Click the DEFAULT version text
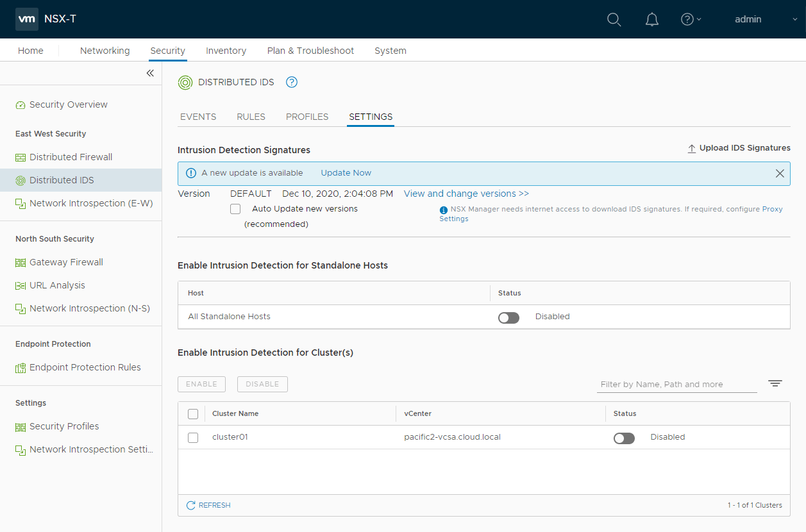Image resolution: width=806 pixels, height=532 pixels. 251,194
